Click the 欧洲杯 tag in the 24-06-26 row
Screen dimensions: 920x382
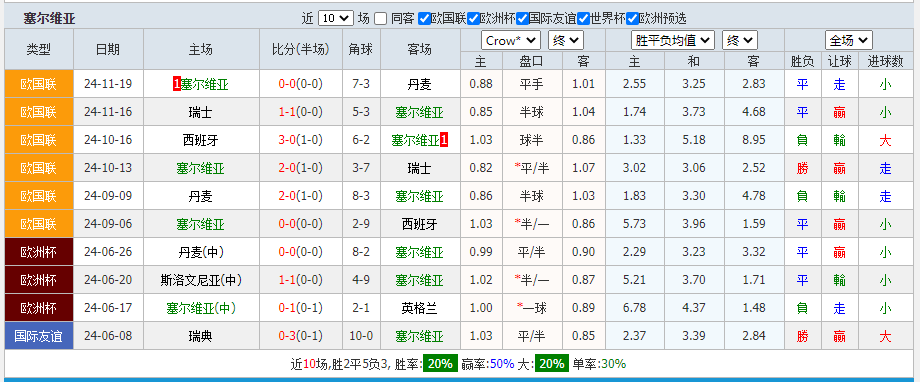(x=39, y=252)
